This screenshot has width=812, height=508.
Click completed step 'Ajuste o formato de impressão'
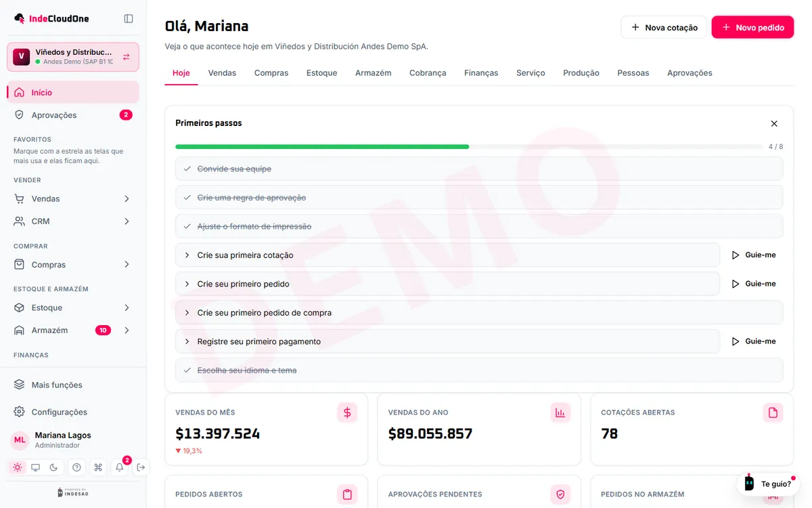[x=479, y=226]
